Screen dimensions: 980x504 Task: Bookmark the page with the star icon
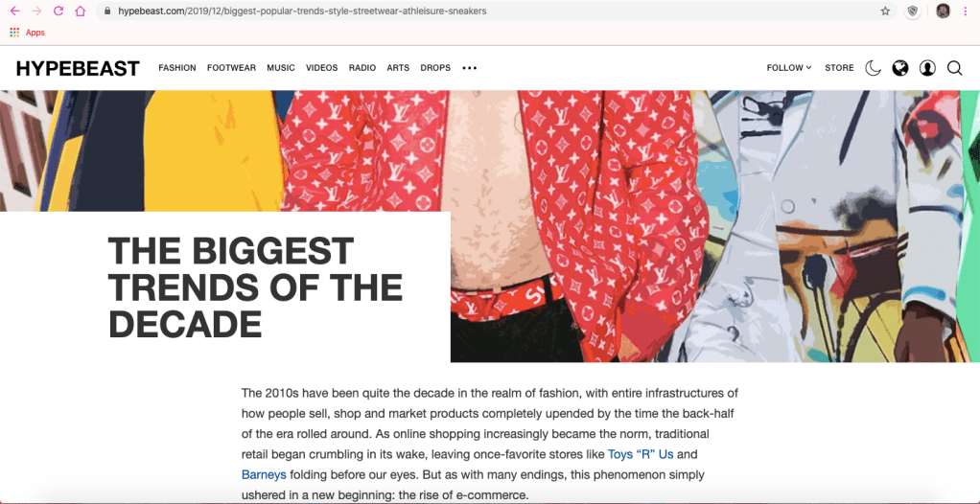coord(885,11)
